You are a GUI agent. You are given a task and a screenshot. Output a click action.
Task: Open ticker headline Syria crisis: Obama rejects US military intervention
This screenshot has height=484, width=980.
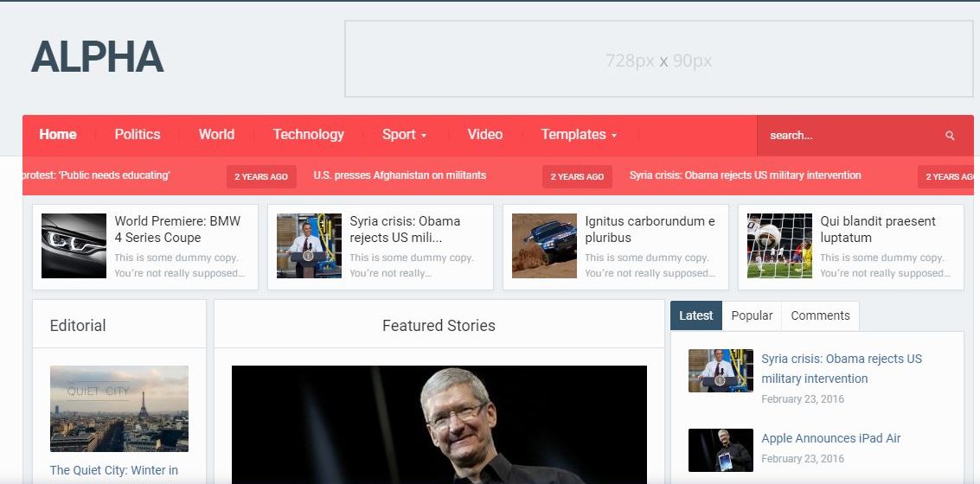click(x=745, y=175)
